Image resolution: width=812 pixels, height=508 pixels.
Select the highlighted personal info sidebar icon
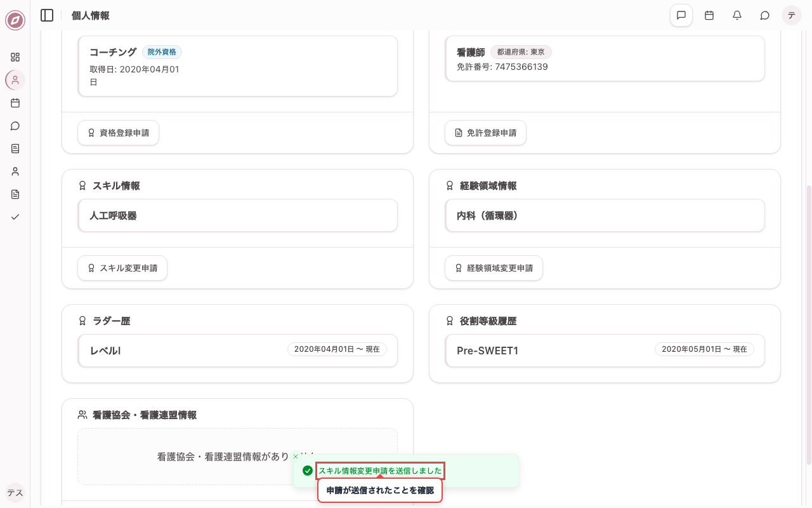point(15,80)
